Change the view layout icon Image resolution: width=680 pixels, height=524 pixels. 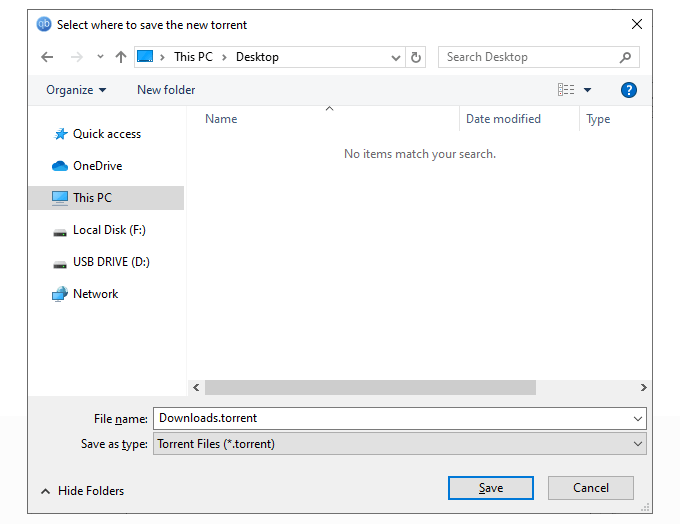point(566,90)
